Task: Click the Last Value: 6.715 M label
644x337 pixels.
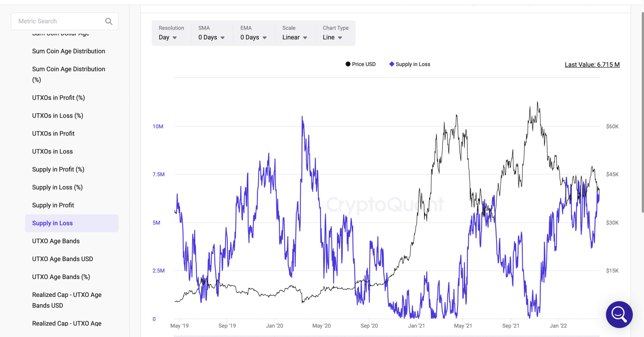Action: tap(592, 64)
